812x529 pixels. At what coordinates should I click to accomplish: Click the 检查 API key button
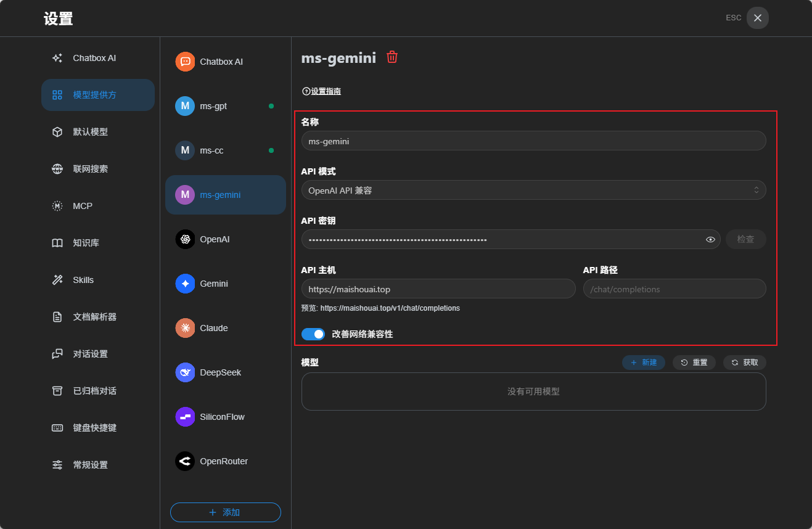[745, 239]
